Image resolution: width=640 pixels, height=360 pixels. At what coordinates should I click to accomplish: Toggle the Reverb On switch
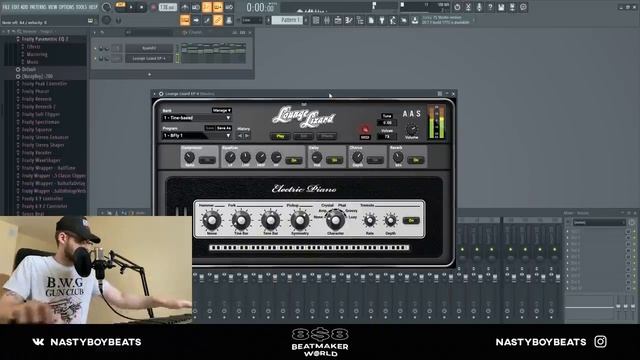416,160
